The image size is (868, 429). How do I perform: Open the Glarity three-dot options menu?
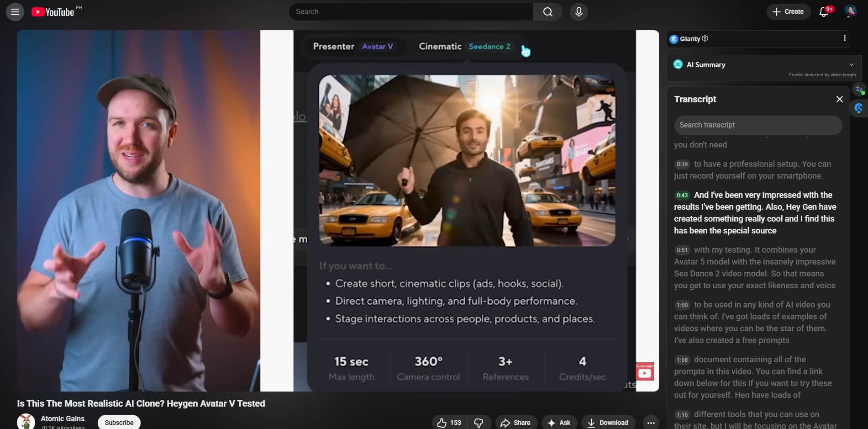point(844,38)
